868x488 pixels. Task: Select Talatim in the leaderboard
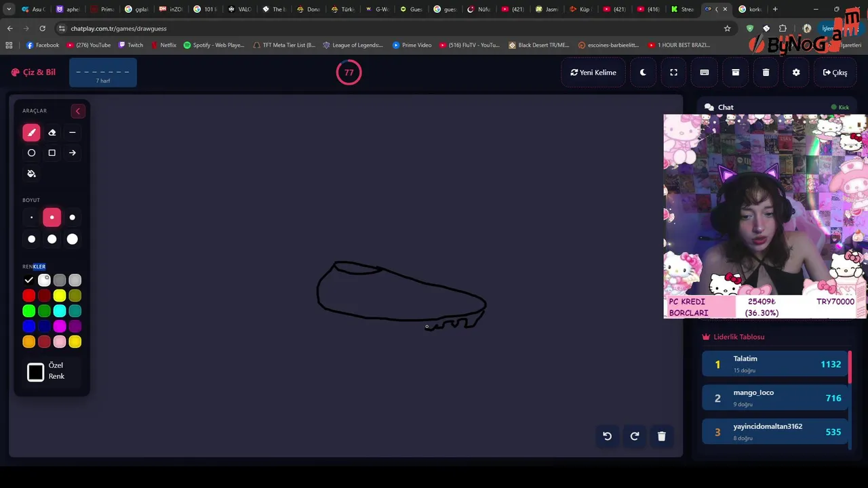[x=776, y=365]
